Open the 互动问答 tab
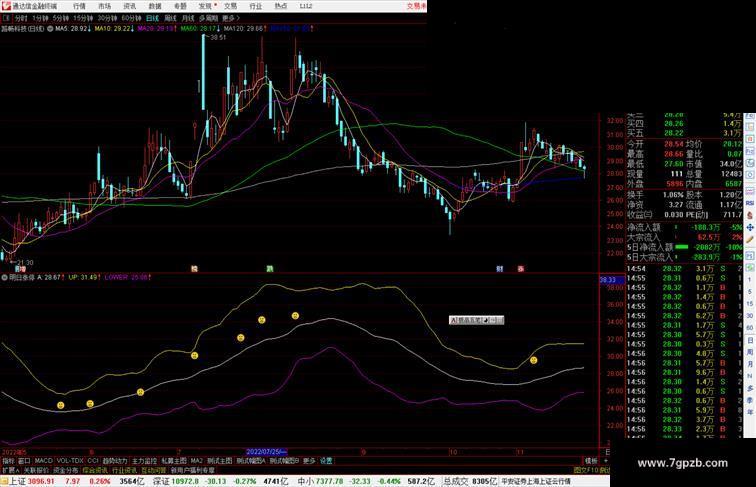 [154, 470]
